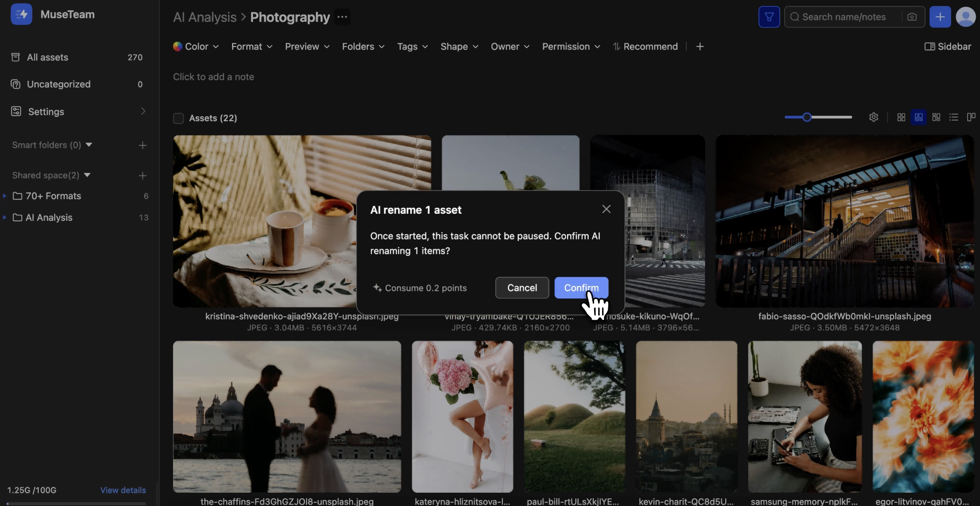Click the blue plus upload button
980x506 pixels.
940,17
